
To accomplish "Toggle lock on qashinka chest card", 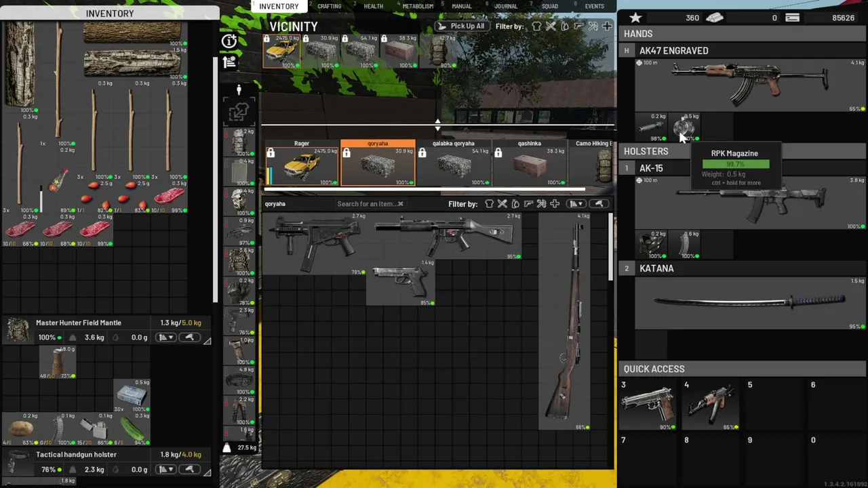I will click(x=498, y=154).
